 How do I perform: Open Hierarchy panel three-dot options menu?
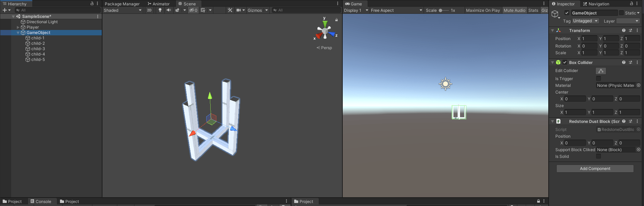pyautogui.click(x=97, y=3)
